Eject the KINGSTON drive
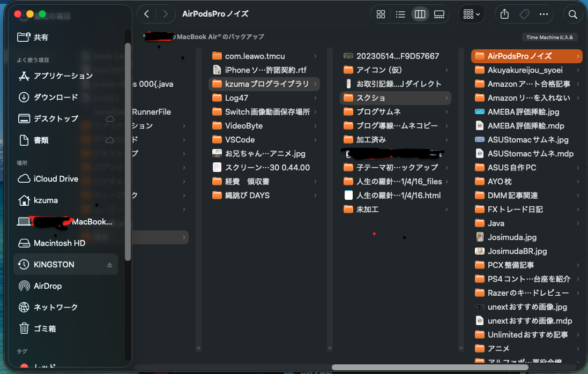Viewport: 588px width, 374px height. pos(110,265)
